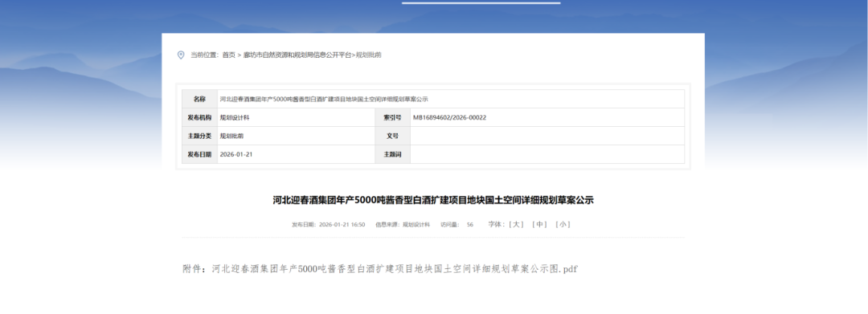The image size is (868, 314).
Task: Click the 文号 header cell
Action: (392, 136)
